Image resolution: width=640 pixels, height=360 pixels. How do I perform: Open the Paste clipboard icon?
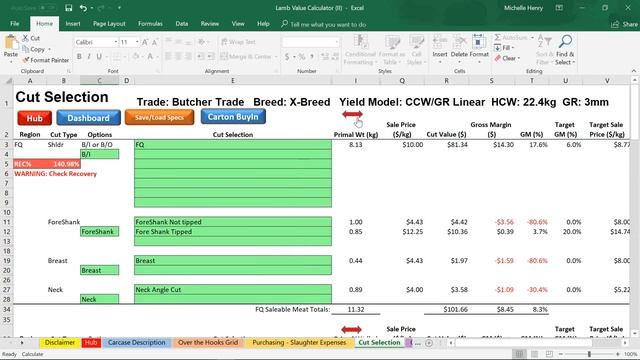(11, 42)
